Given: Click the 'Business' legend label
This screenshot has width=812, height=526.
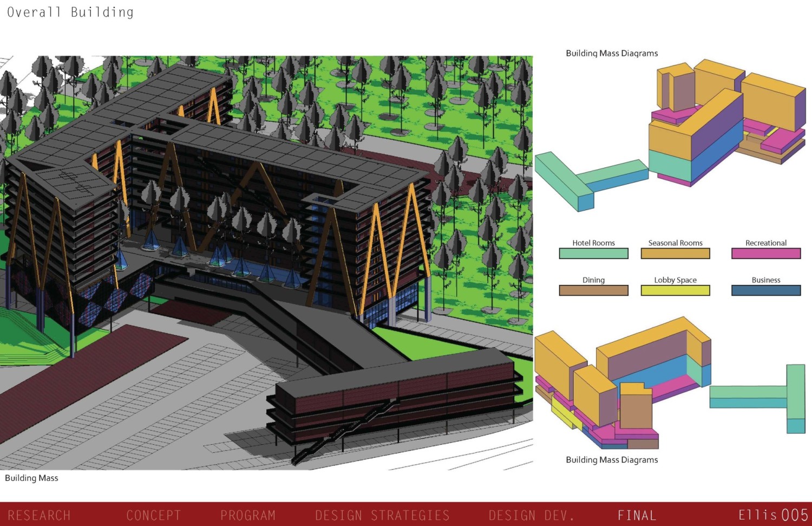Looking at the screenshot, I should point(766,280).
